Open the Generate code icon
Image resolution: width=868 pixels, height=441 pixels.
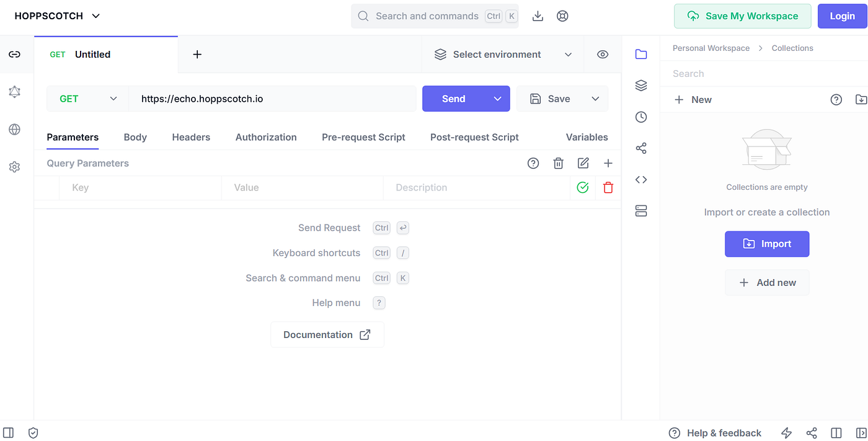pos(641,180)
